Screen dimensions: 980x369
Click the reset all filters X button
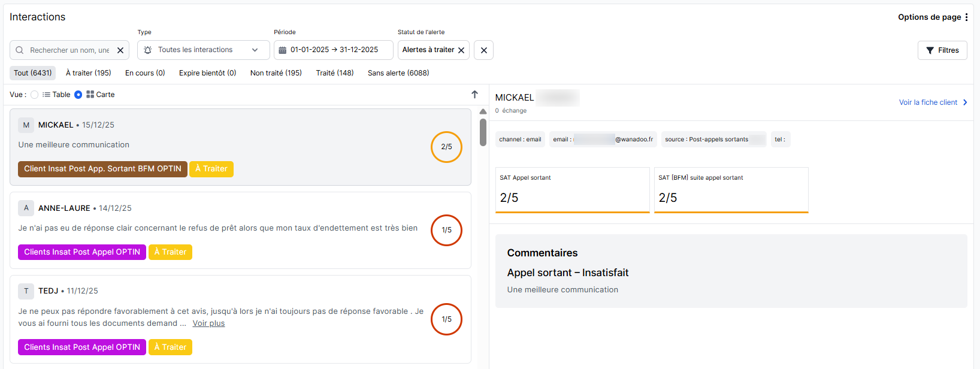point(483,50)
